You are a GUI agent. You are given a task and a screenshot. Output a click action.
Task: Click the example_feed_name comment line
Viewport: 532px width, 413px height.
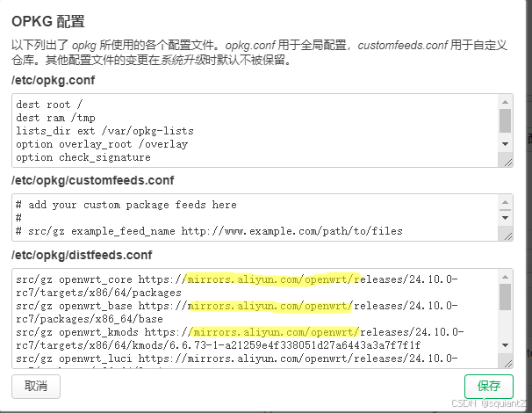(x=209, y=231)
